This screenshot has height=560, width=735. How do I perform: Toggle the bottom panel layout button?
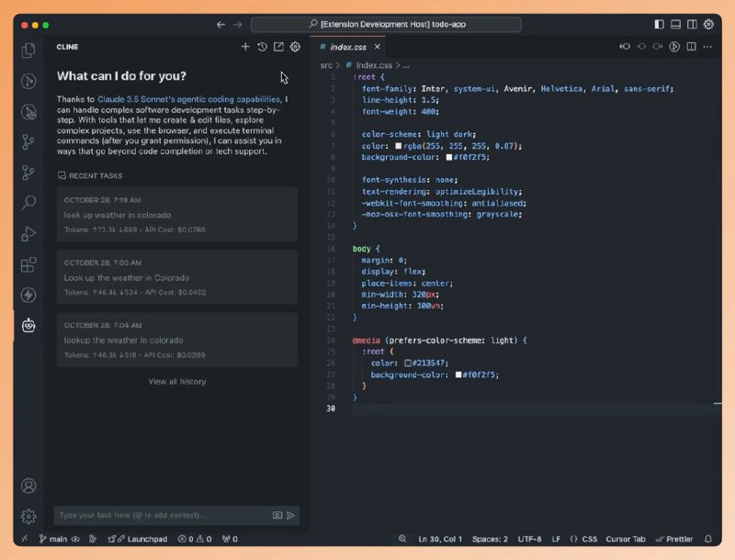click(x=675, y=25)
